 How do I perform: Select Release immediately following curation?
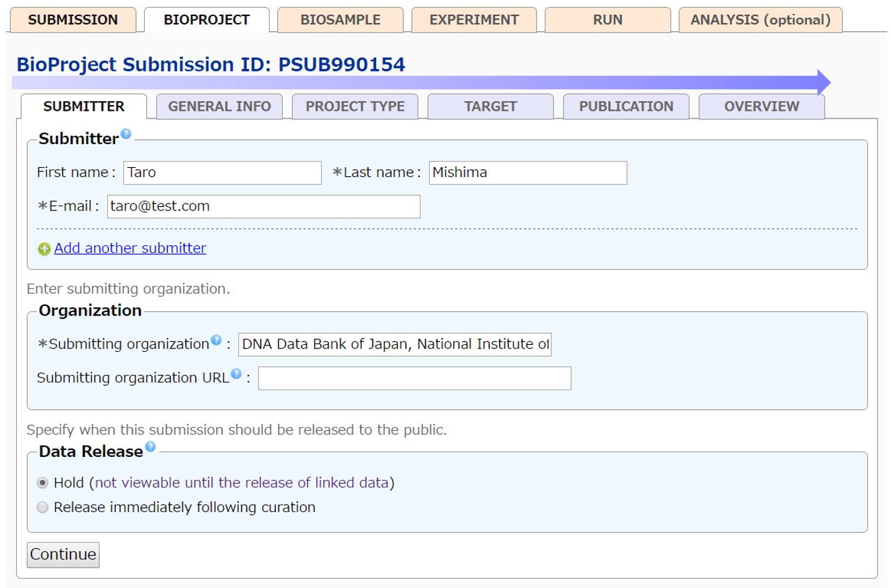[42, 508]
